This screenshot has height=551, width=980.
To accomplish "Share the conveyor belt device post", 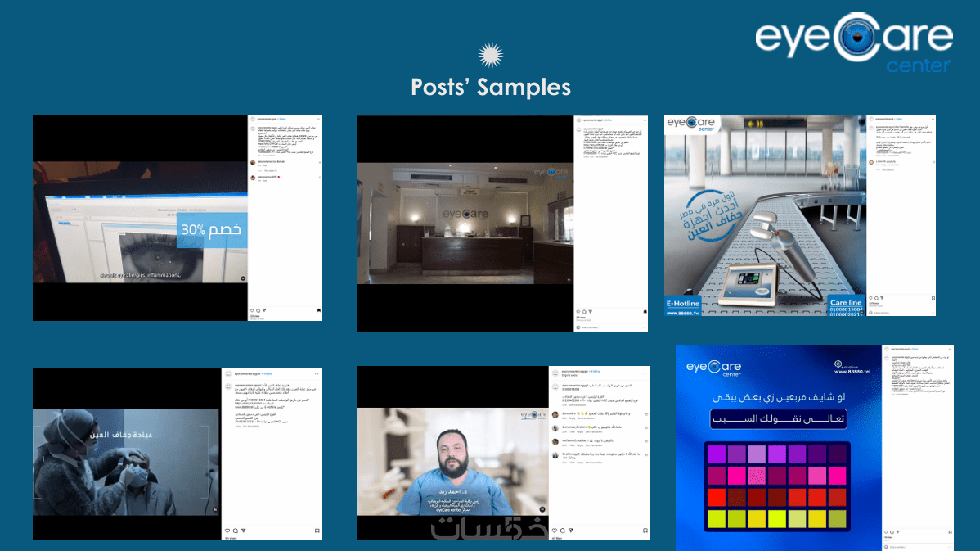I will point(882,298).
